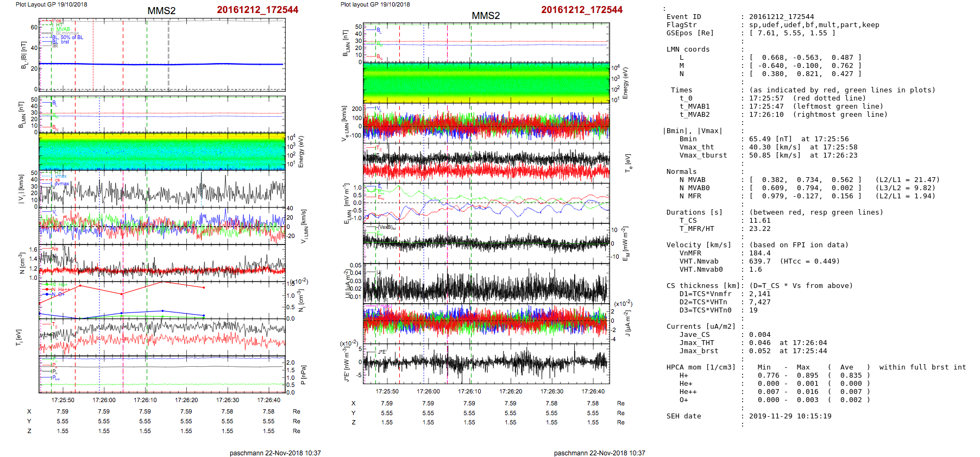The height and width of the screenshot is (457, 980).
Task: Click the paschmann footer under the right plot
Action: 599,453
